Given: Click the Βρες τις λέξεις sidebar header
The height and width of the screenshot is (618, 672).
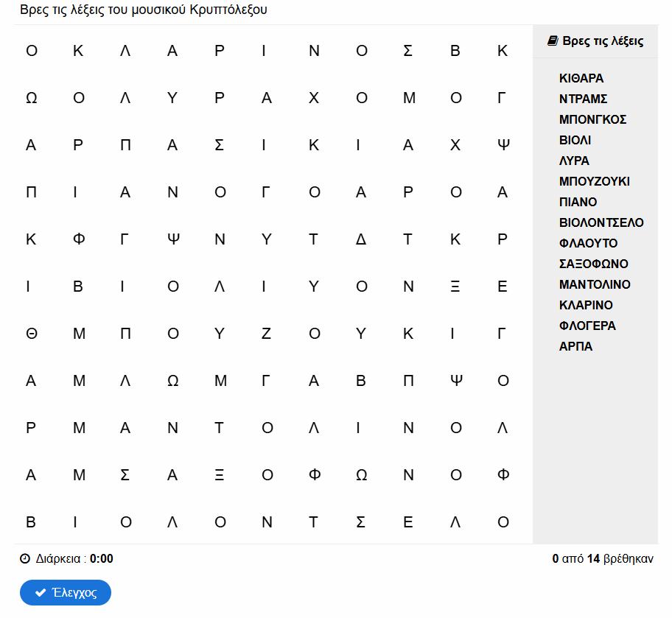Looking at the screenshot, I should coord(603,41).
